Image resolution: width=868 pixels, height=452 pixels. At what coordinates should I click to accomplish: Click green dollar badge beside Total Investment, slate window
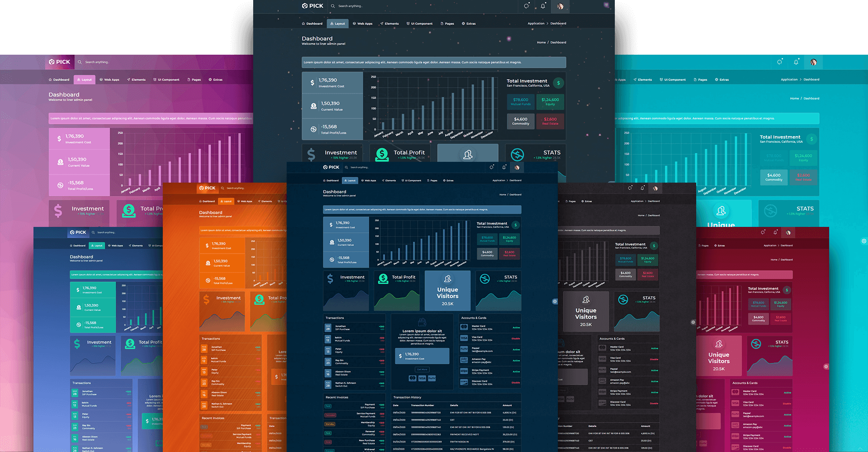coord(558,83)
